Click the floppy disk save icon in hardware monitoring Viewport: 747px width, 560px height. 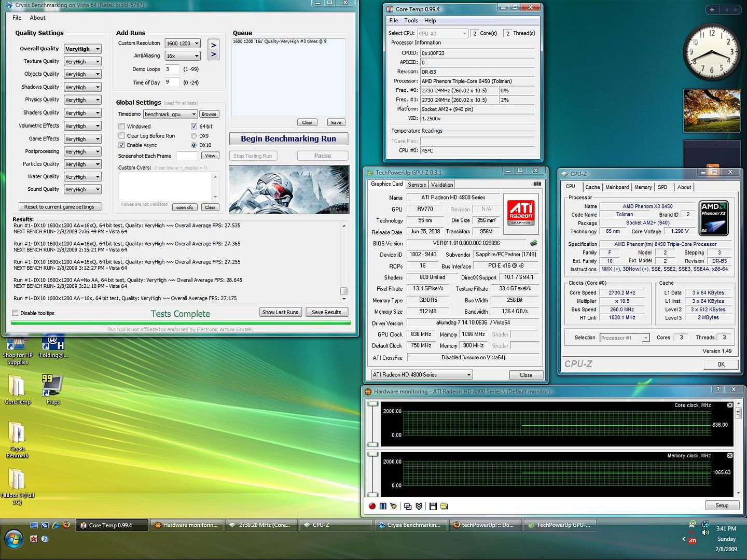pyautogui.click(x=433, y=506)
